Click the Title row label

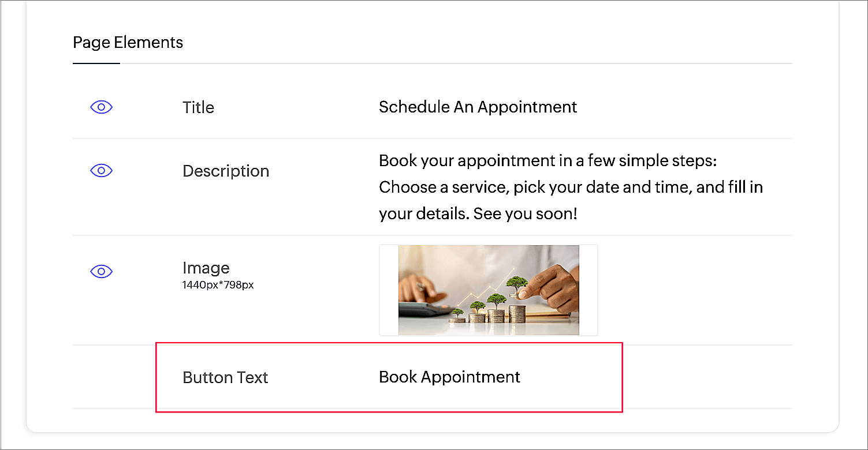pyautogui.click(x=198, y=107)
